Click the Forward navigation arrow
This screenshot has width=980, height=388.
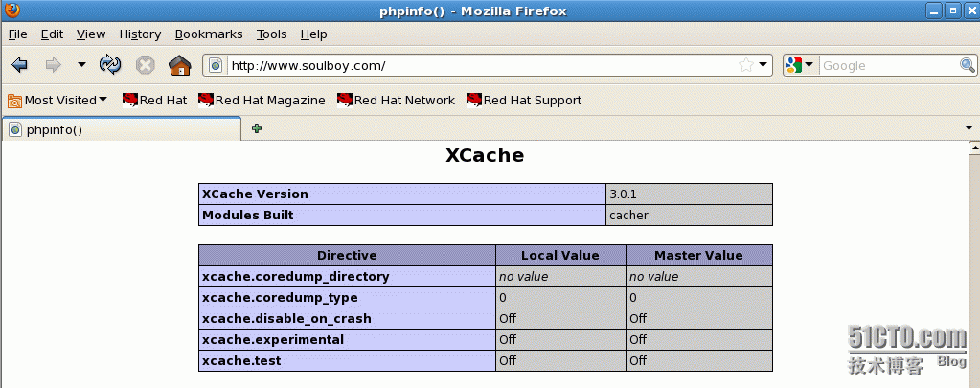tap(53, 65)
